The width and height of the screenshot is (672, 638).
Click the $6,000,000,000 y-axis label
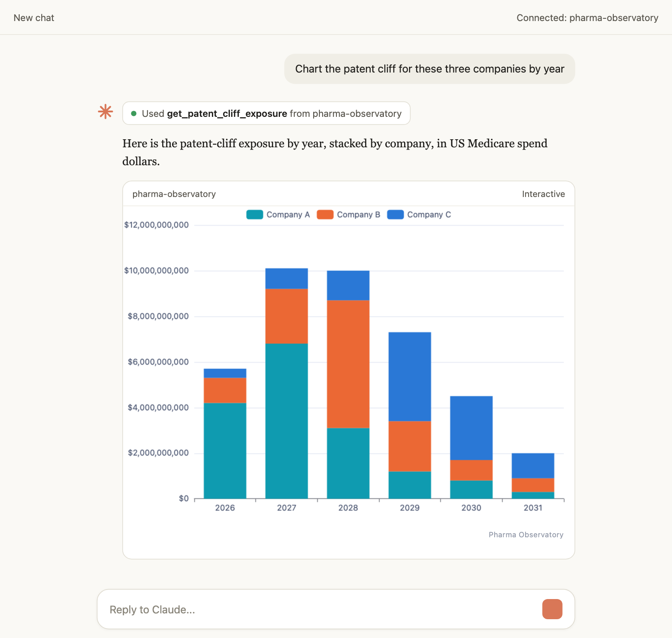pos(158,362)
